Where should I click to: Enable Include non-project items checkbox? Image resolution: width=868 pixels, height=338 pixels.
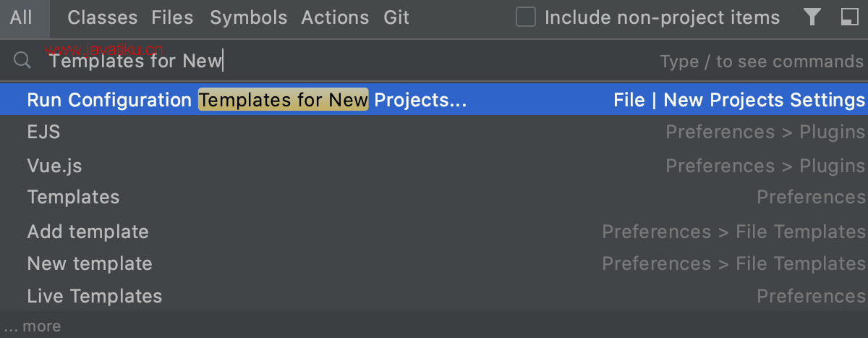pos(526,17)
